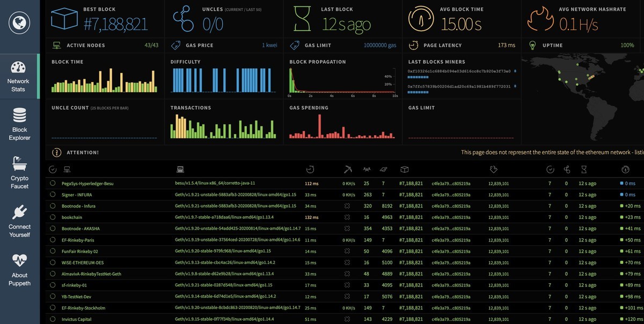Click the 43/43 active nodes count
Screen dimensions: 644x324
[x=151, y=46]
